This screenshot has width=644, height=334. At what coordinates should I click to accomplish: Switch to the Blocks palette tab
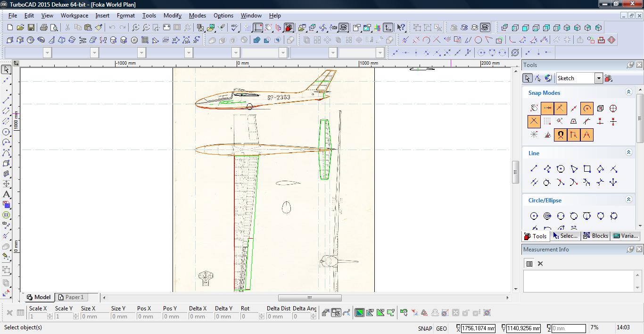coord(595,236)
